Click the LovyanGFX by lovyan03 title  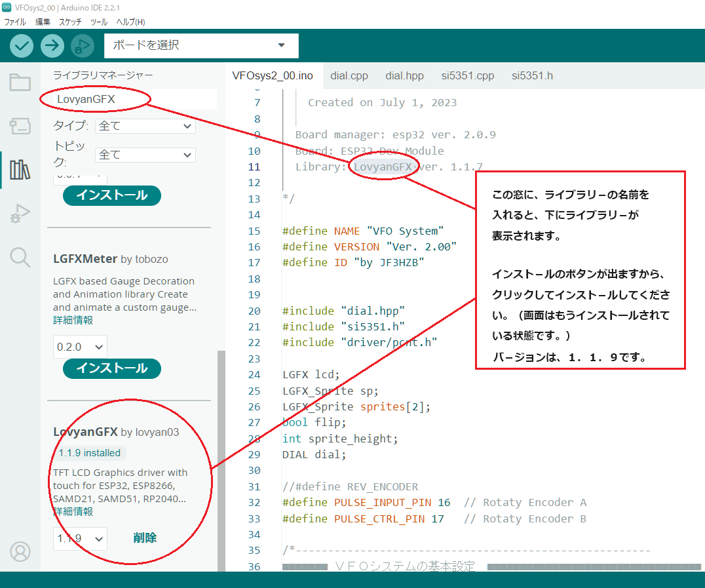coord(116,432)
